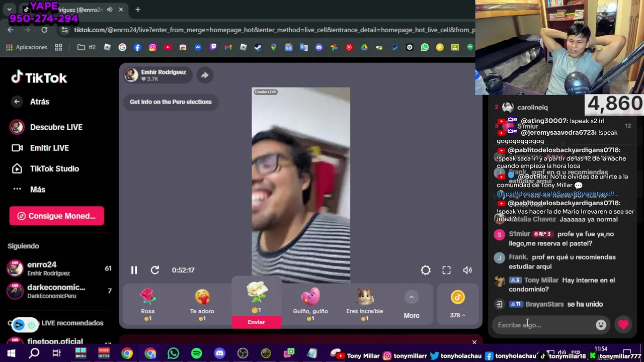Open enrro24 in the Siguiendo list
The width and height of the screenshot is (644, 362).
(x=59, y=268)
